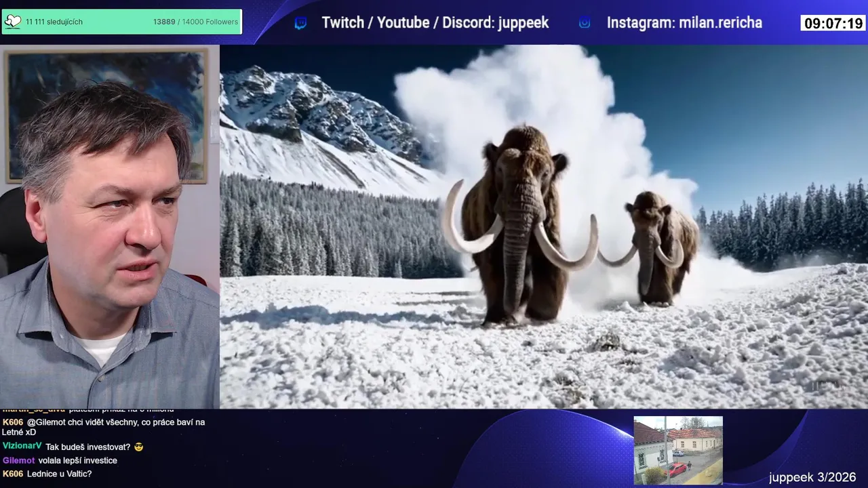Click the 'juppeek 3/2026' caption
The width and height of the screenshot is (868, 488).
click(812, 477)
